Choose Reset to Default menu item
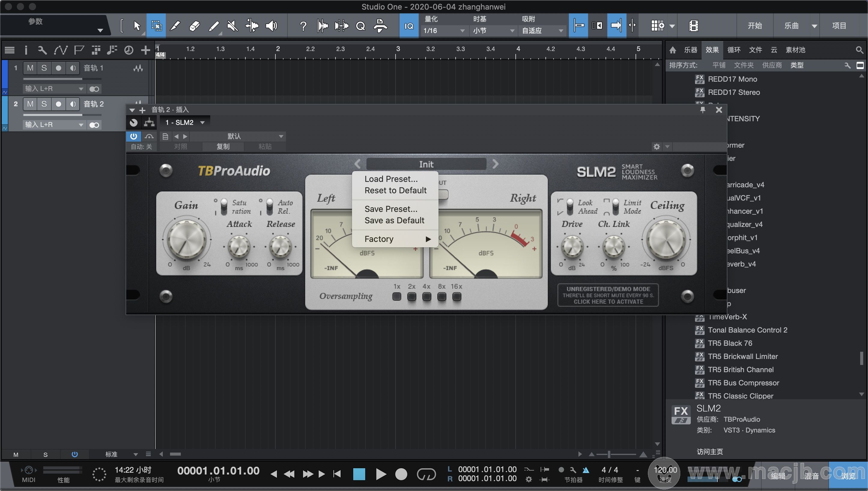The width and height of the screenshot is (868, 491). (x=395, y=191)
